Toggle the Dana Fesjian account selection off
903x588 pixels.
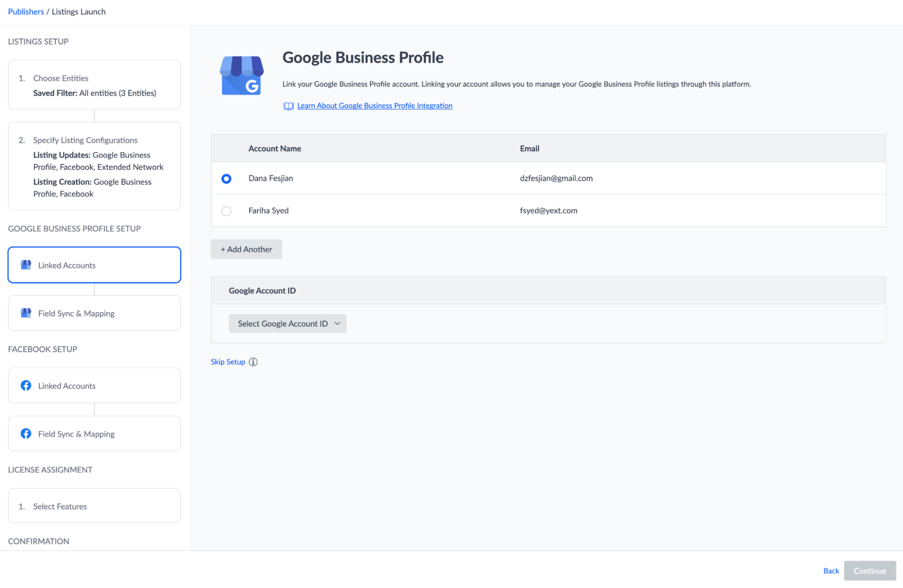tap(226, 178)
